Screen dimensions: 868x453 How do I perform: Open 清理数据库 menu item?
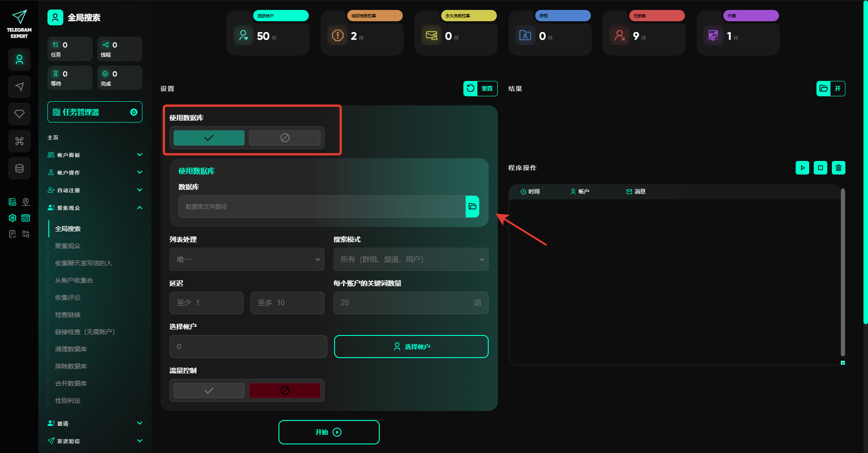click(71, 349)
